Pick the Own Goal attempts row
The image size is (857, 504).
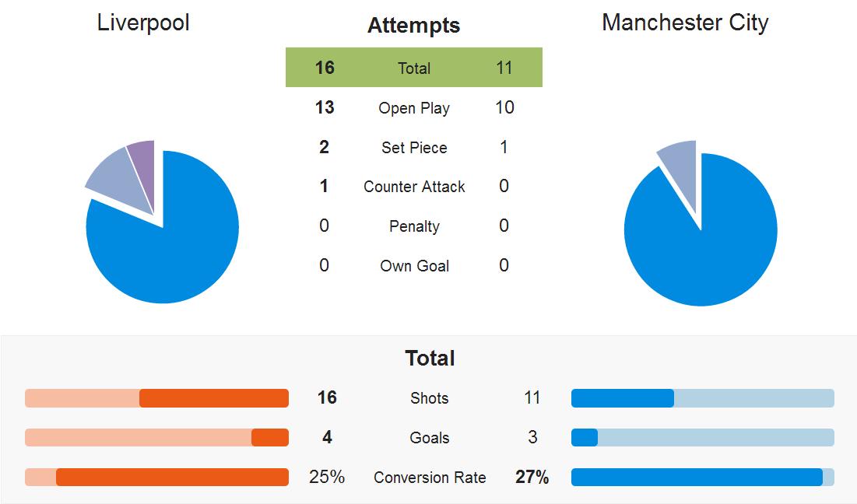pyautogui.click(x=413, y=266)
